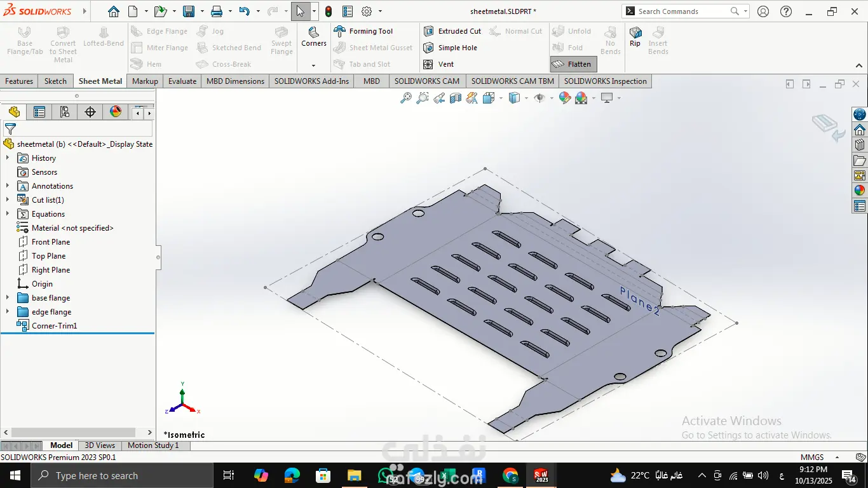
Task: Expand the edge flange folder
Action: 8,312
